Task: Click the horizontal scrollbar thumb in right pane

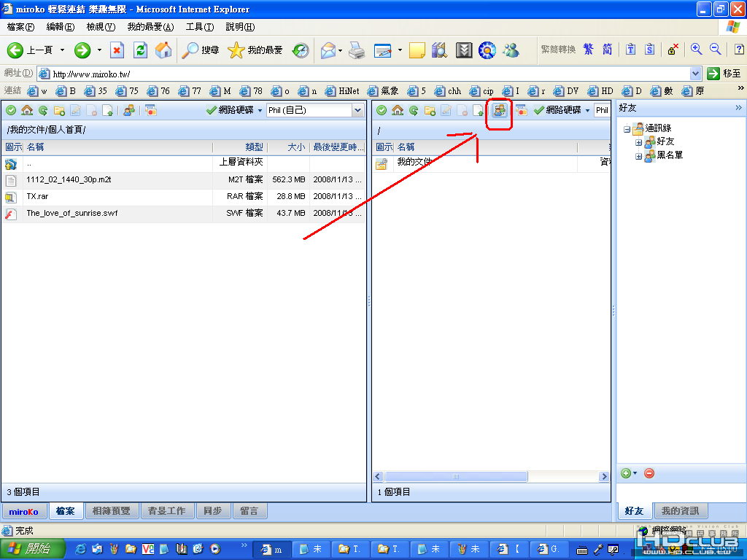Action: pos(456,476)
